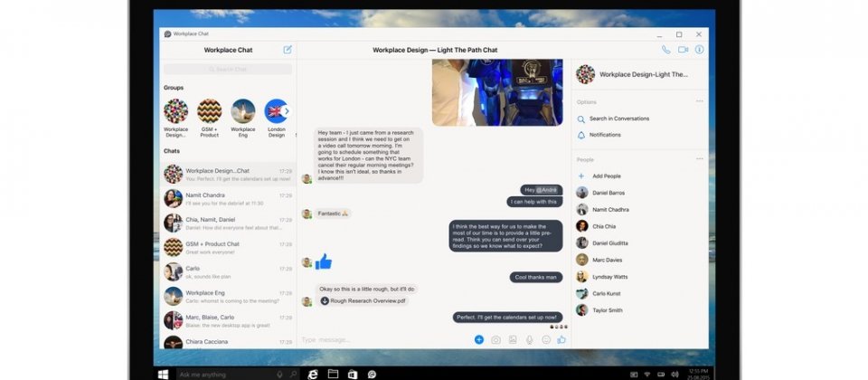This screenshot has width=868, height=380.
Task: Click the Search Chat field
Action: click(x=228, y=70)
